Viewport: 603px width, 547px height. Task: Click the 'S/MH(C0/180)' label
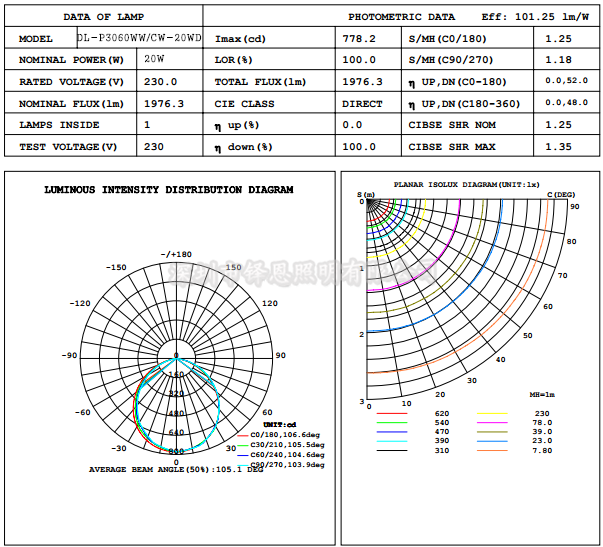tap(447, 39)
